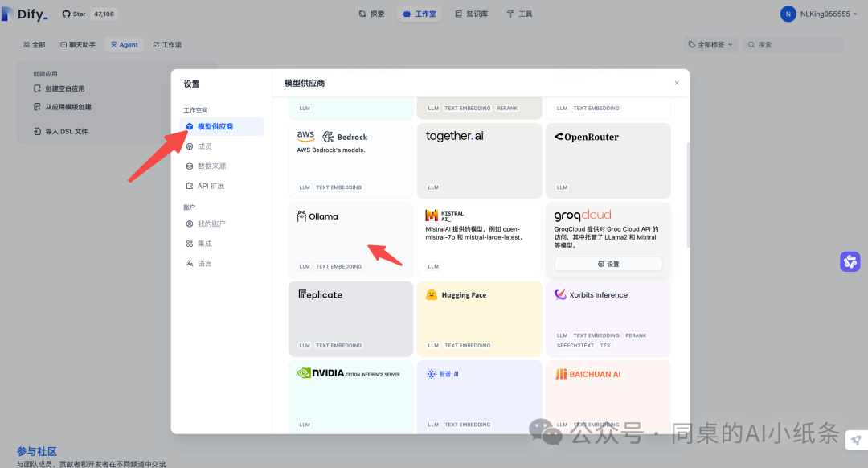Filter apps by 全部
This screenshot has height=468, width=868.
[x=35, y=44]
